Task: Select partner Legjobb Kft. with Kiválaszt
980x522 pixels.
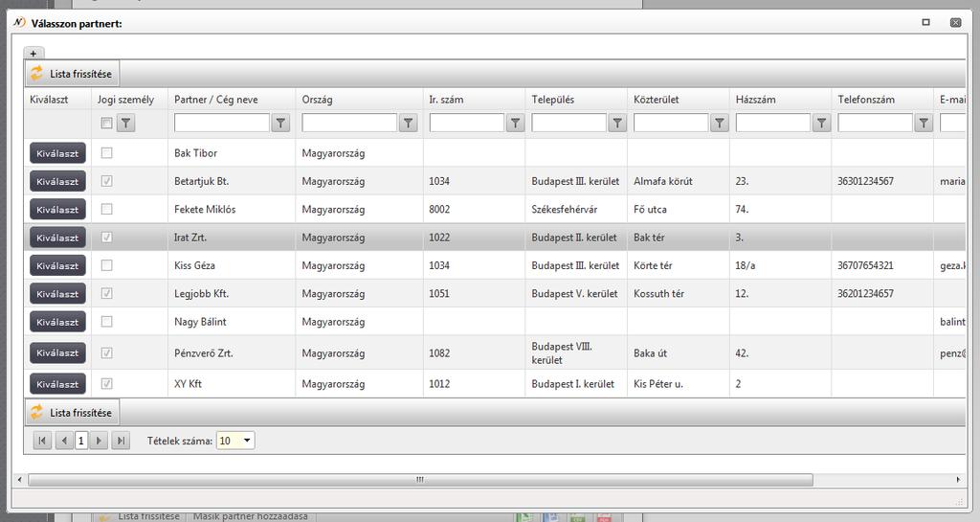Action: pyautogui.click(x=57, y=294)
